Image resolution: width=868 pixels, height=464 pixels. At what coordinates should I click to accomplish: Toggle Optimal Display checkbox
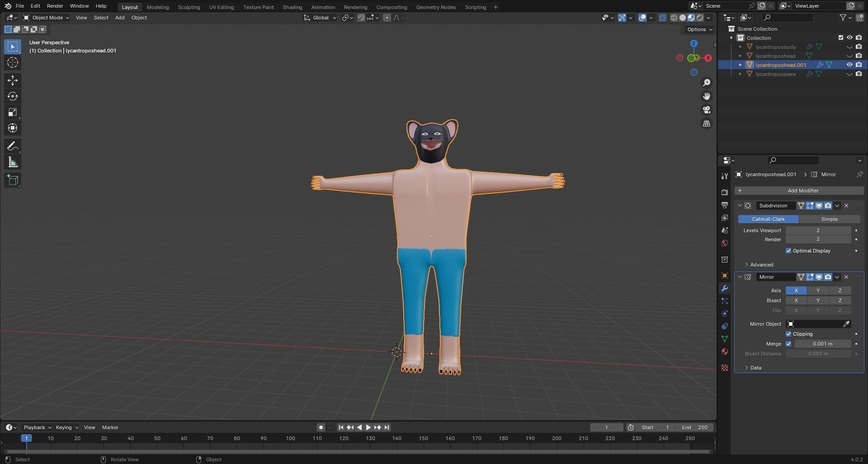[x=788, y=251]
